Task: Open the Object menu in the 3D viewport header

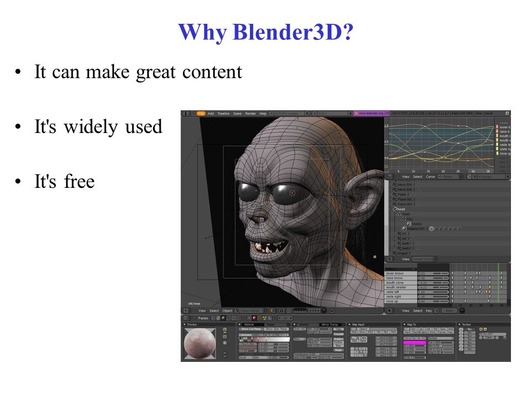Action: tap(227, 310)
